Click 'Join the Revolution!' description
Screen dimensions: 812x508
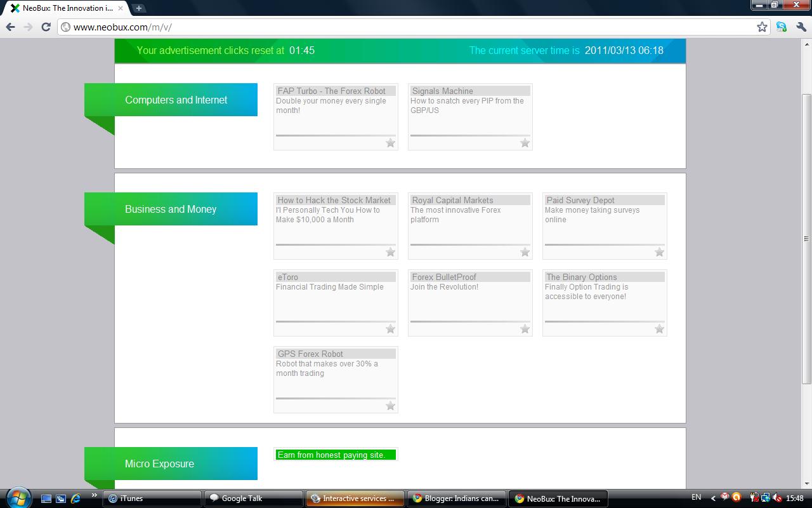(444, 287)
